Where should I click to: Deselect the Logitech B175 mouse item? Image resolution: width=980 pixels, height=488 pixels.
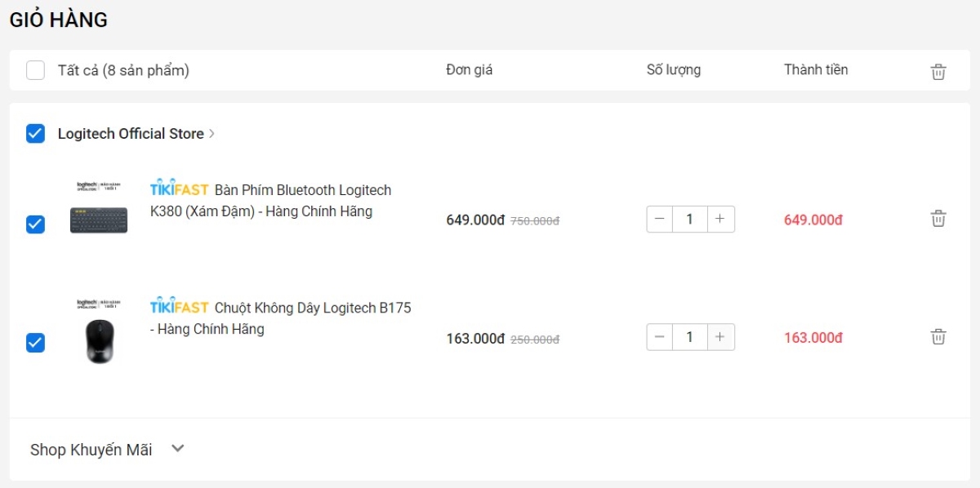point(35,342)
